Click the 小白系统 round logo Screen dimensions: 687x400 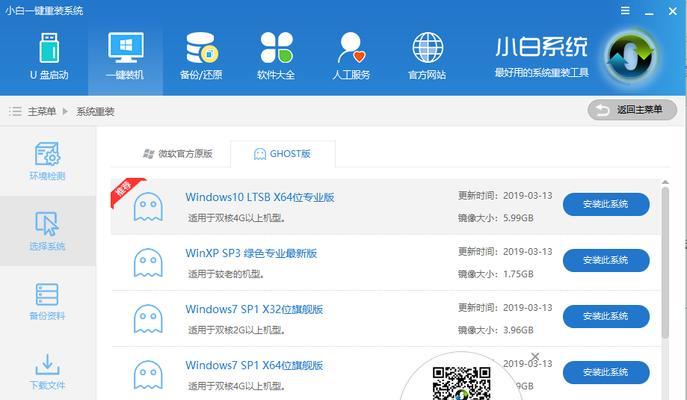pyautogui.click(x=631, y=57)
